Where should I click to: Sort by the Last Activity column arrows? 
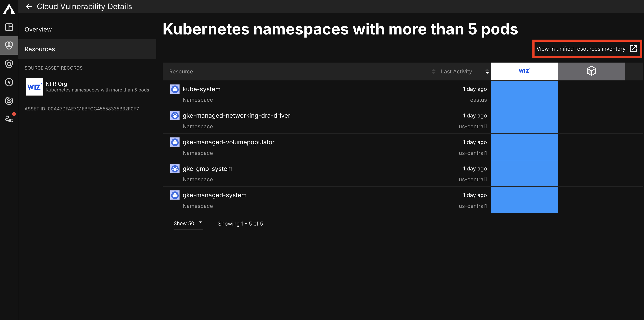pyautogui.click(x=487, y=71)
